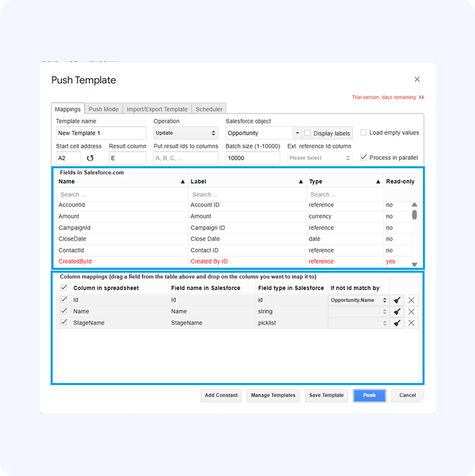
Task: Click the brush icon in the StageName row
Action: tap(397, 323)
